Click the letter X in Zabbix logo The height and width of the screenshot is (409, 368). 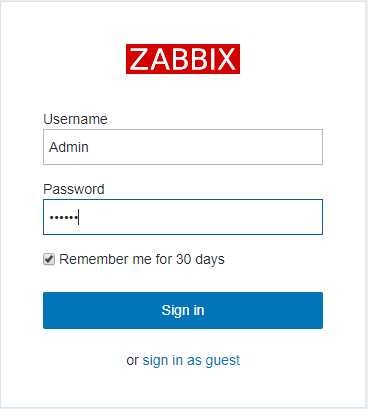(x=227, y=59)
